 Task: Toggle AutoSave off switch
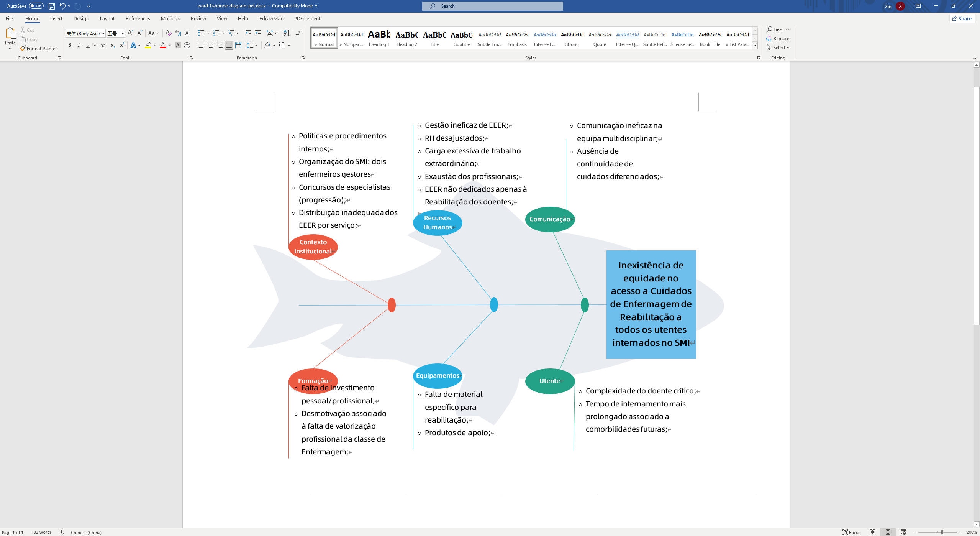(x=36, y=6)
